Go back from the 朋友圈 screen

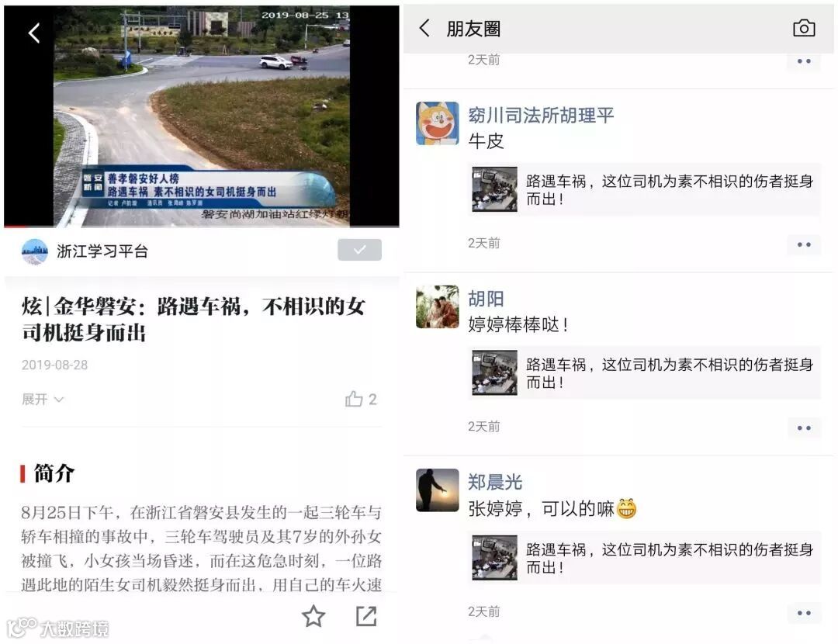pos(425,29)
